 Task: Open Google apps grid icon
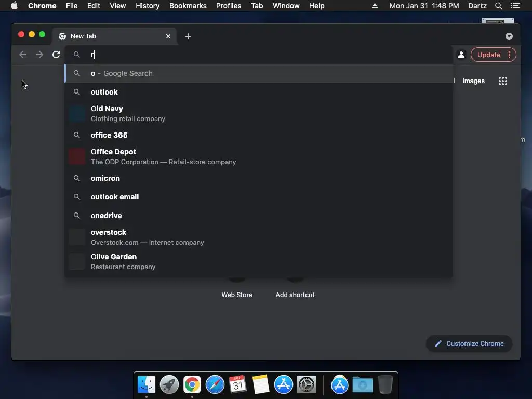[x=502, y=81]
